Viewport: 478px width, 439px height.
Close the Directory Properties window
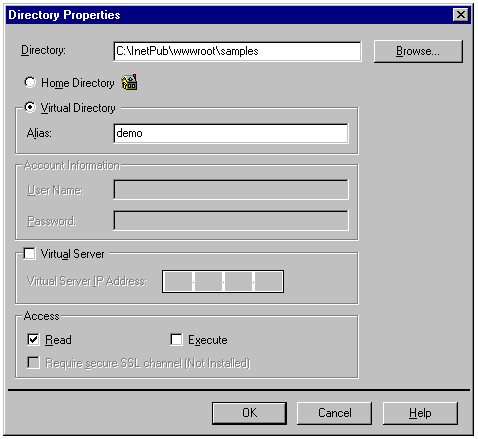[461, 15]
